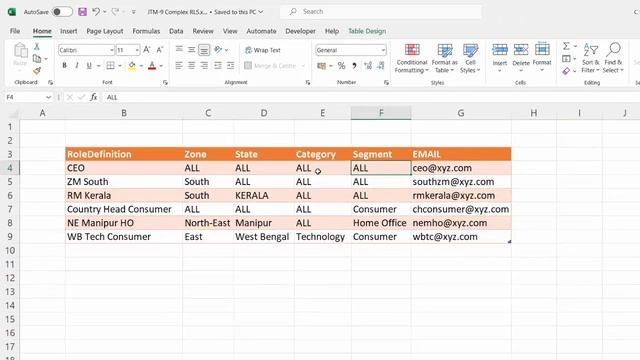
Task: Apply the red Font Color
Action: [152, 65]
